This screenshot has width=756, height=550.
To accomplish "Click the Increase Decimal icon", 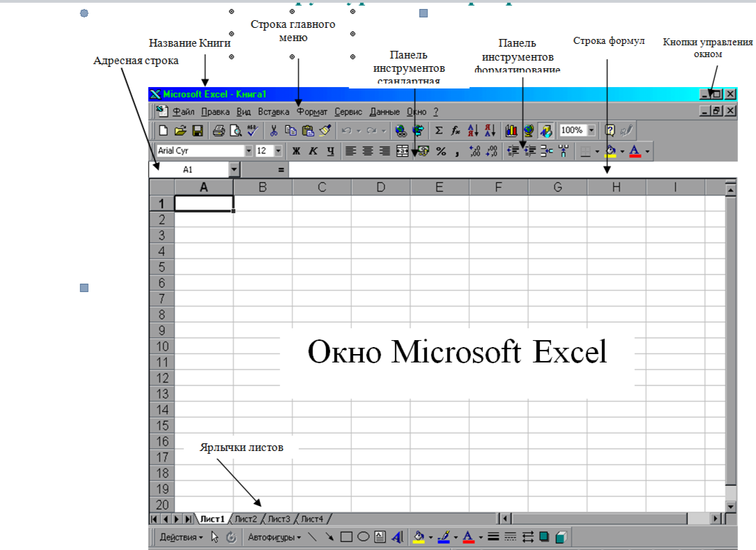I will point(475,151).
